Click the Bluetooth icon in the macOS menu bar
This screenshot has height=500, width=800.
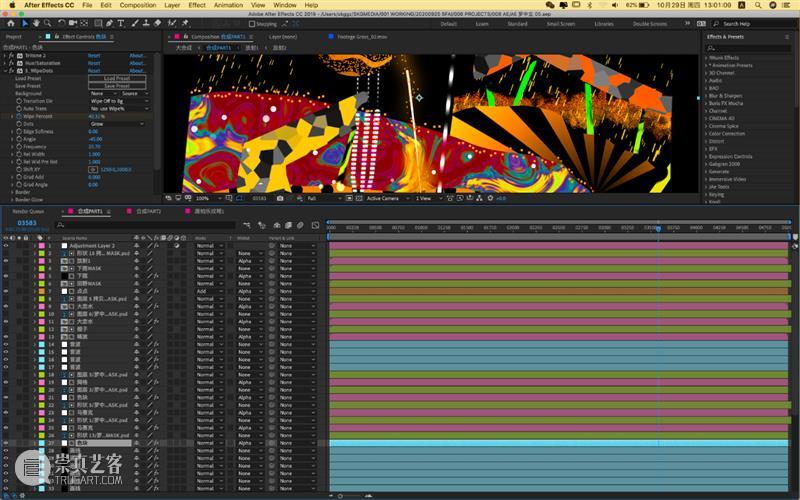click(589, 5)
